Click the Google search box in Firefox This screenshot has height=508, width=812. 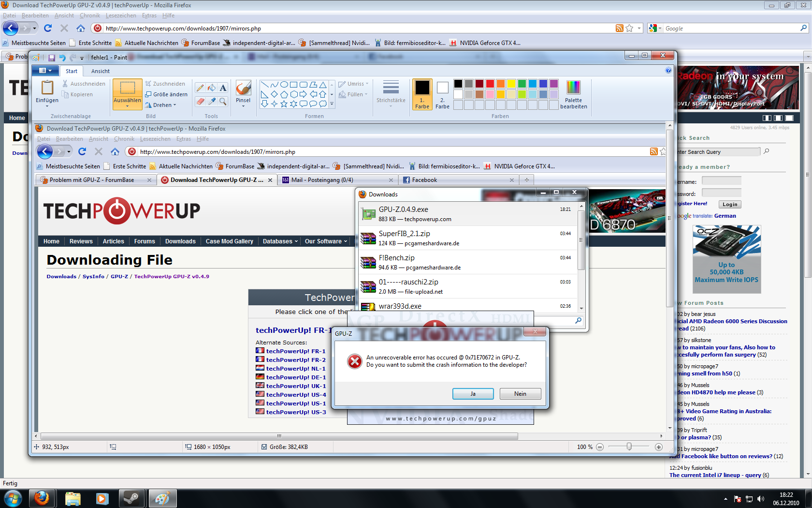click(731, 29)
